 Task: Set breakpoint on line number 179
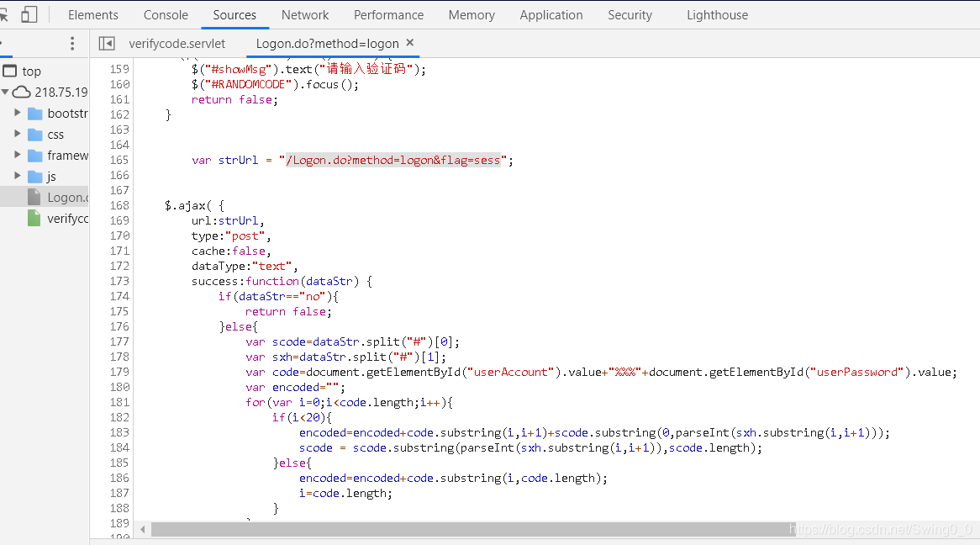pos(119,372)
